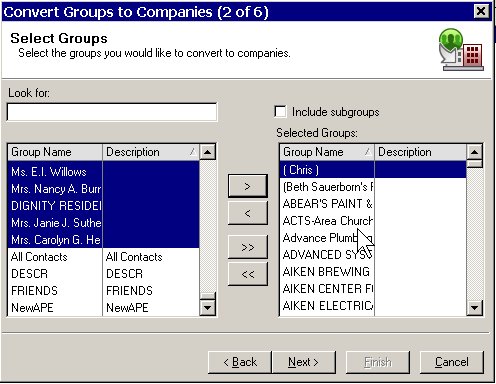Image resolution: width=496 pixels, height=384 pixels.
Task: Click left list Group Name column header
Action: (55, 152)
